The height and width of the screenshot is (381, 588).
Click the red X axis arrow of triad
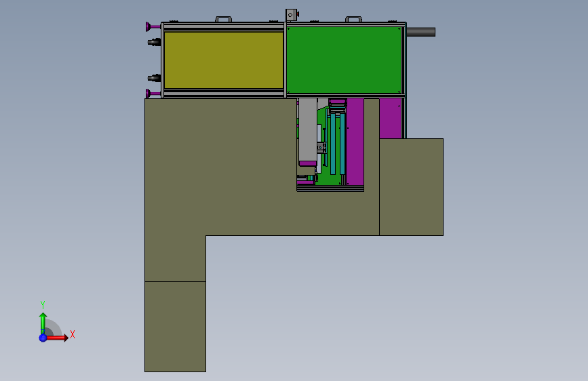coord(58,338)
